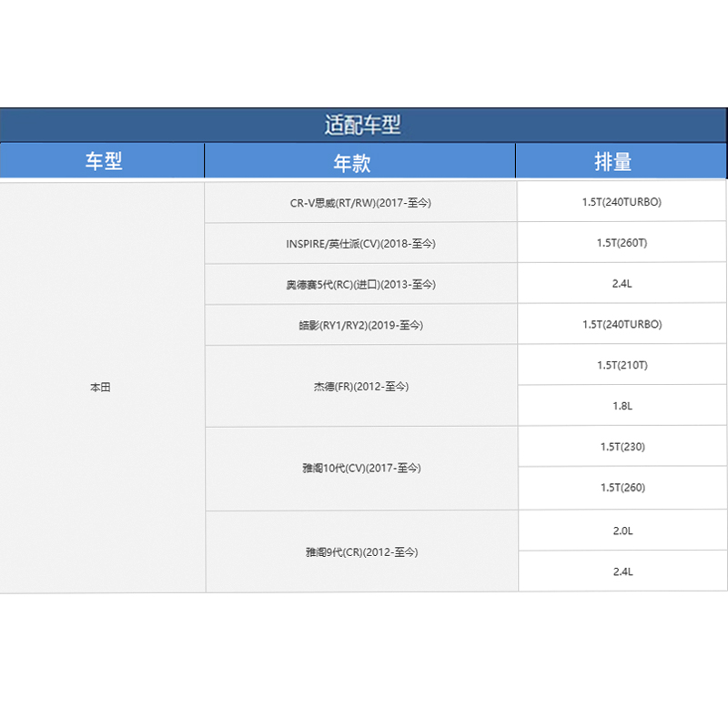Click the 本田 brand cell
Viewport: 728px width, 728px height.
[102, 388]
